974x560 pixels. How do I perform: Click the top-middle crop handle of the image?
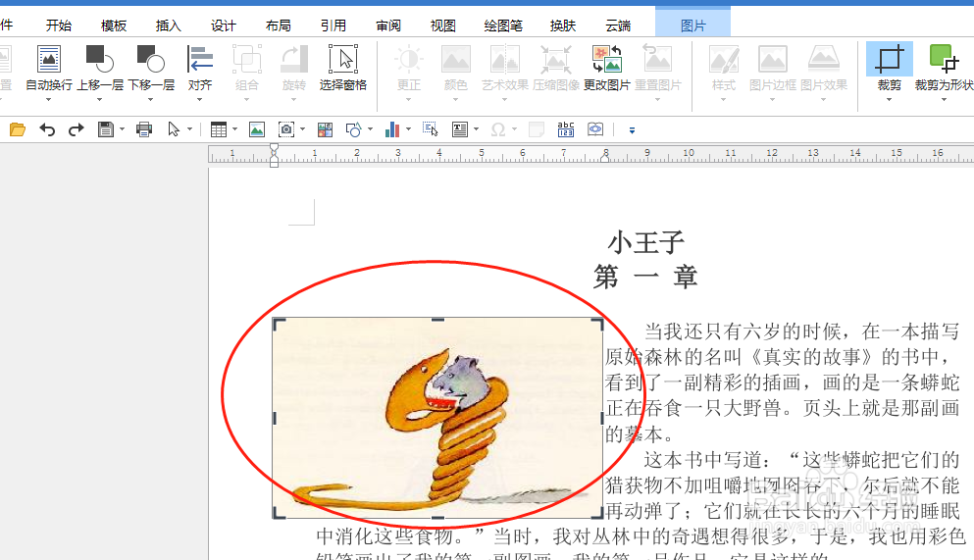[437, 319]
